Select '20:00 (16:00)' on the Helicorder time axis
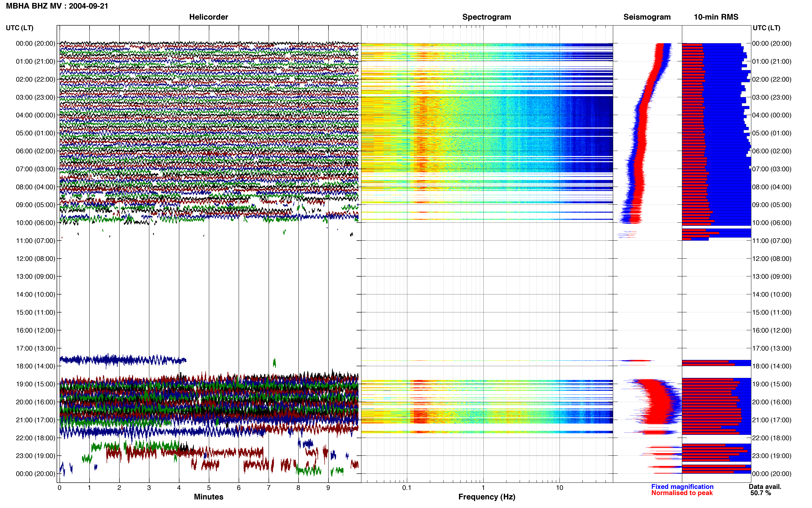812x508 pixels. 36,402
